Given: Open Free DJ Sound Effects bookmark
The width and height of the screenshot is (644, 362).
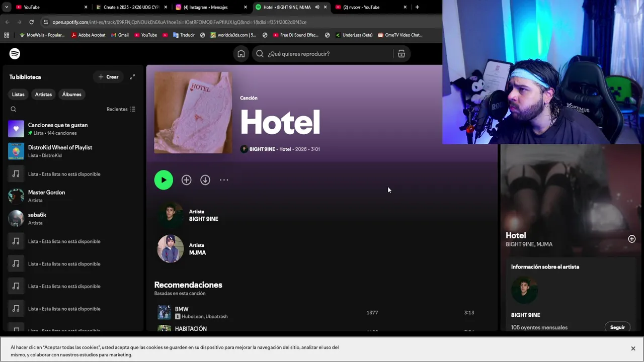Looking at the screenshot, I should [x=295, y=35].
